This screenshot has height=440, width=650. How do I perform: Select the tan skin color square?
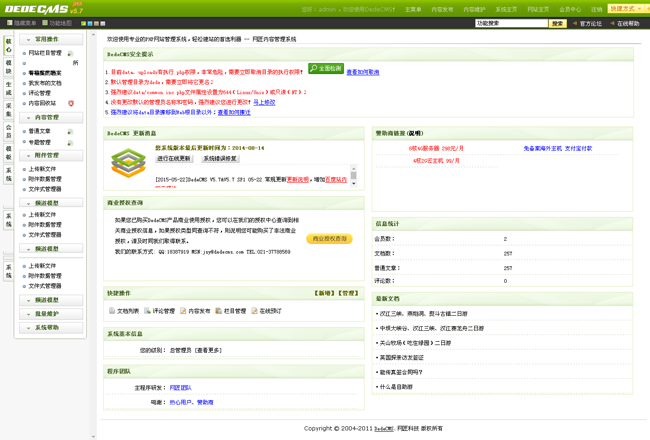tap(96, 23)
